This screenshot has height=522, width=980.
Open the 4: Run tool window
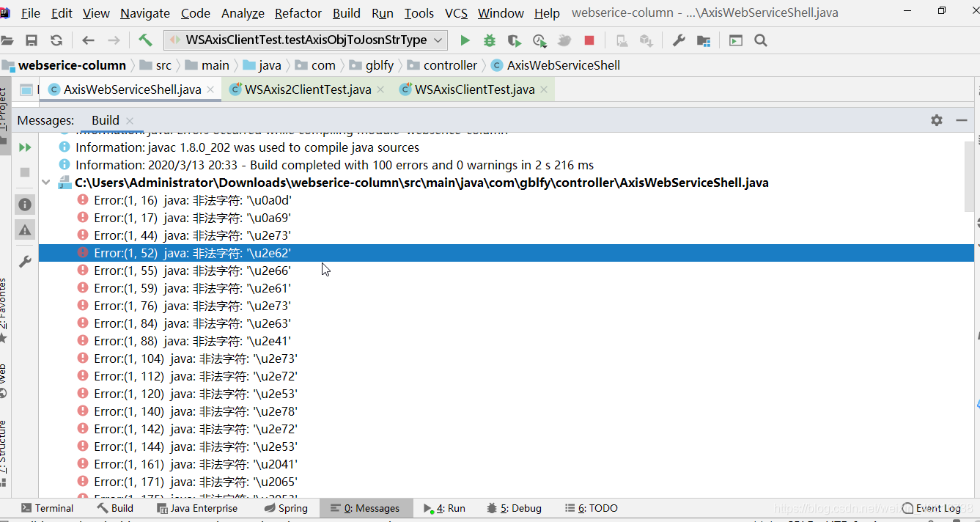444,508
